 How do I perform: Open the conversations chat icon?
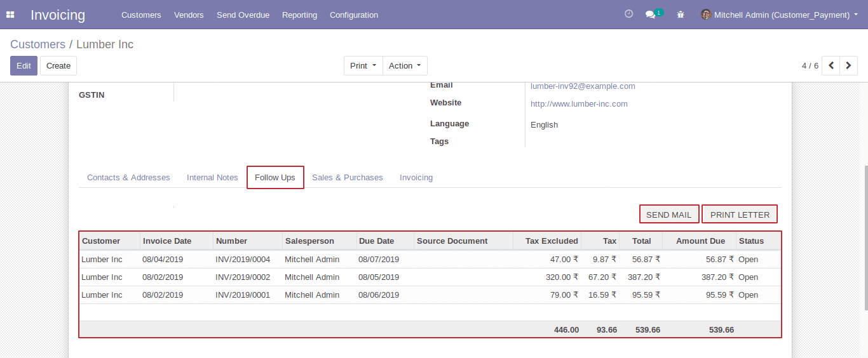click(x=650, y=15)
